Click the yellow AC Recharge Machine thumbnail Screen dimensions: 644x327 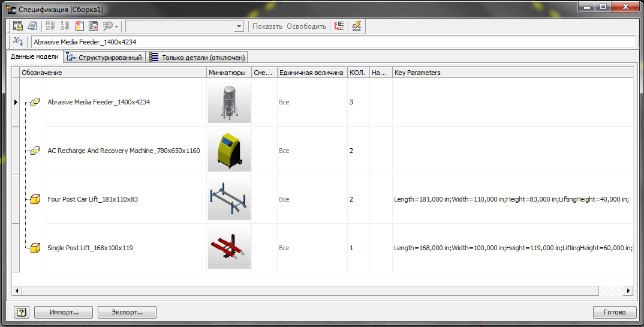[229, 151]
